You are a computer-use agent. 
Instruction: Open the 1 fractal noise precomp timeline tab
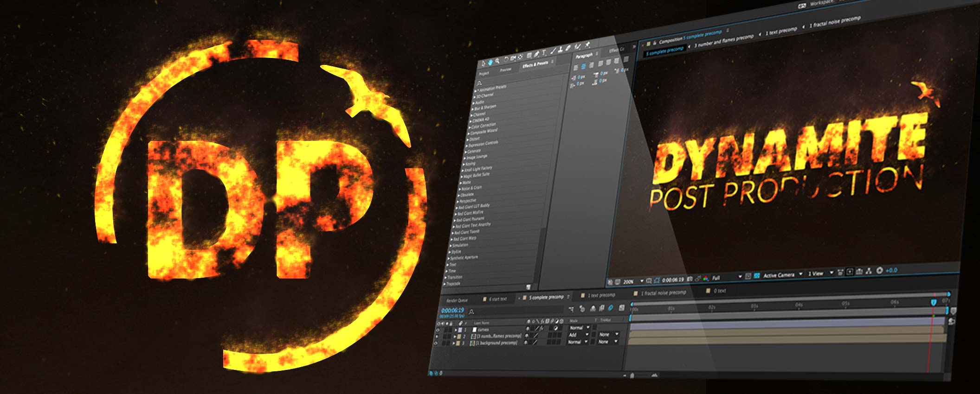click(664, 292)
